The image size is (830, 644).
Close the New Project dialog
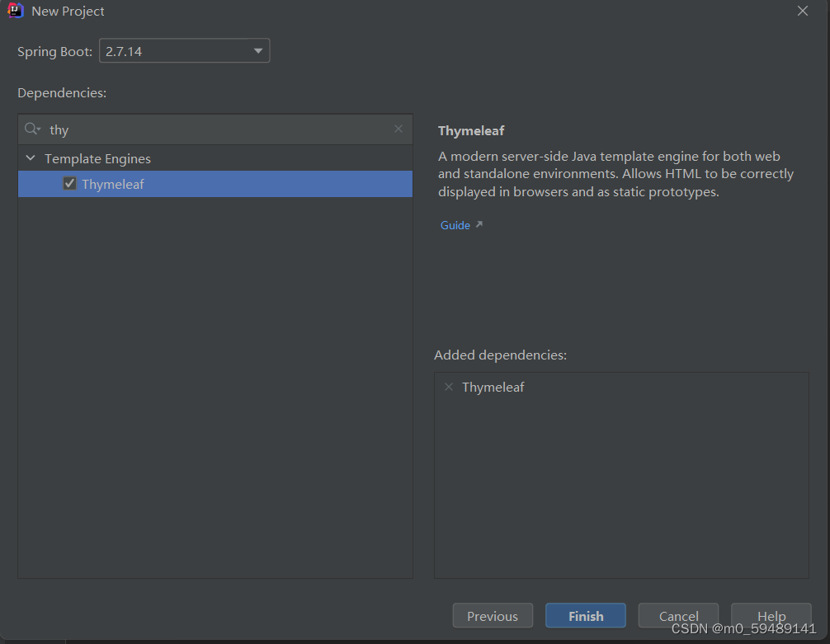pos(803,11)
